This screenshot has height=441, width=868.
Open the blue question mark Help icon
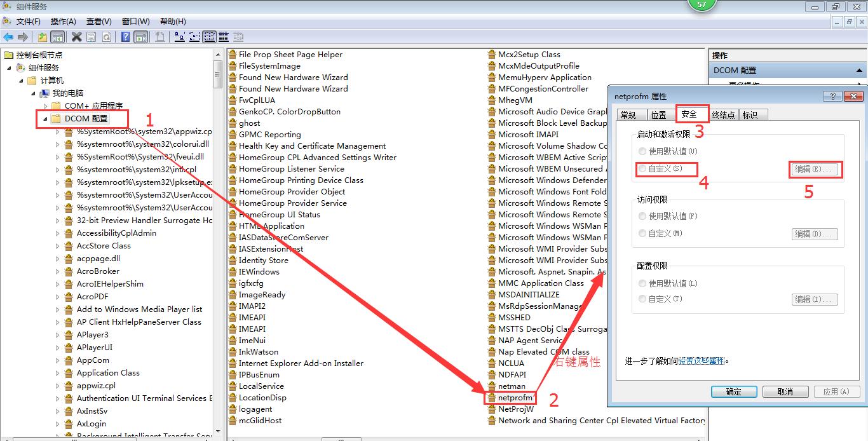[x=126, y=37]
